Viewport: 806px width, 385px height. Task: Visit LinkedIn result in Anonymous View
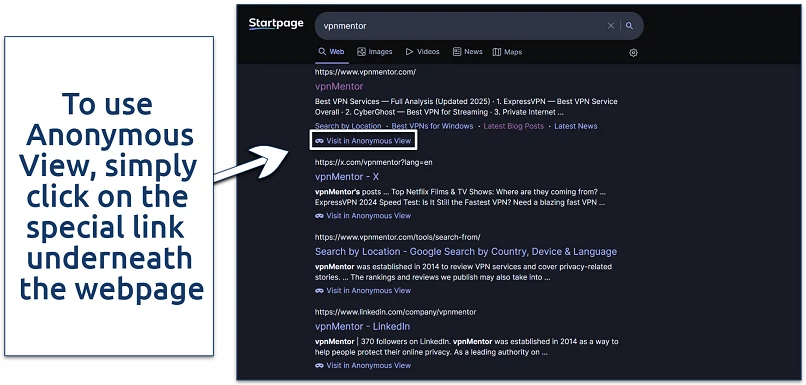(363, 365)
